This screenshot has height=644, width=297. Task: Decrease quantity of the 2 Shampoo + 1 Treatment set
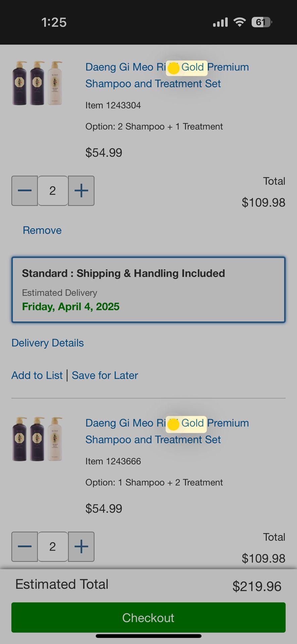pyautogui.click(x=24, y=191)
